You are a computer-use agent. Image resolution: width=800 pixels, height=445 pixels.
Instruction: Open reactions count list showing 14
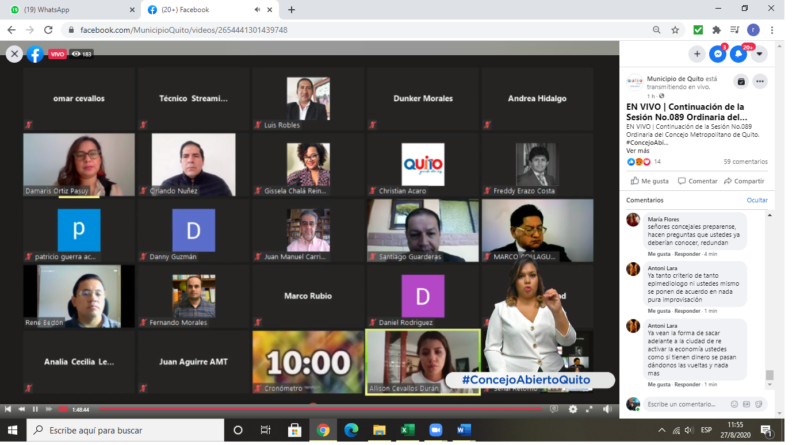pyautogui.click(x=657, y=161)
